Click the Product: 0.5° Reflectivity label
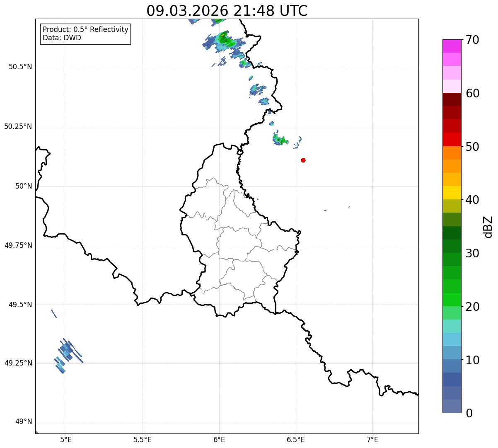This screenshot has height=448, width=498. coord(85,30)
